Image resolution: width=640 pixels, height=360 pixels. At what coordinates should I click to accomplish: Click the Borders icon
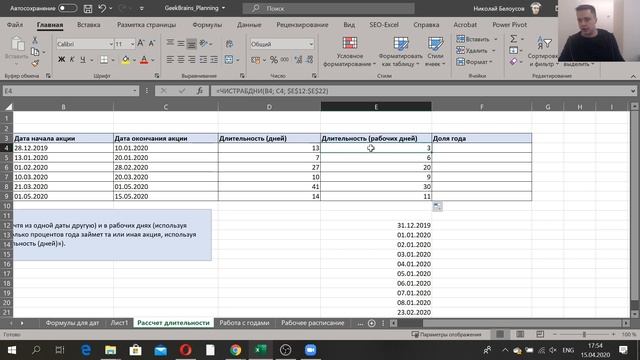(x=104, y=60)
